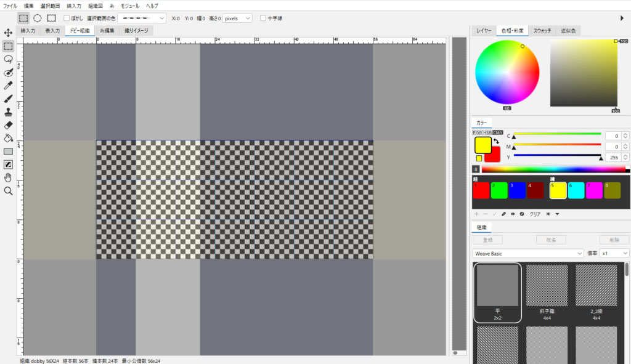Select the Move tool in left toolbar

tap(8, 33)
